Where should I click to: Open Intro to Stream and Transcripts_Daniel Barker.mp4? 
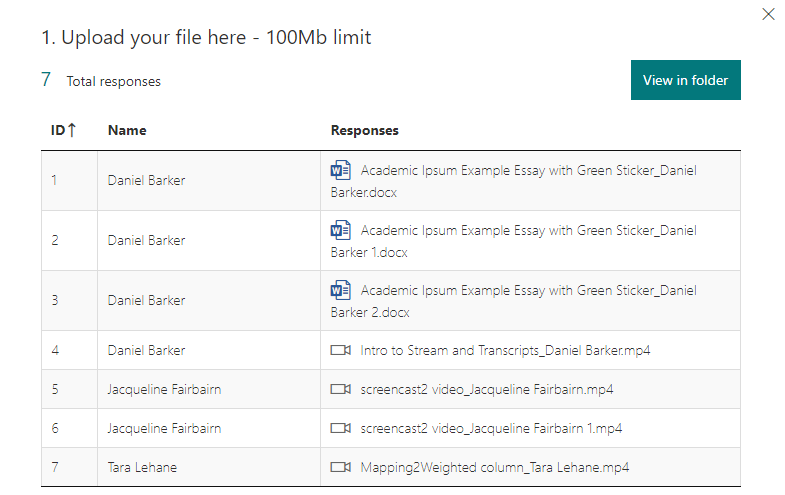pos(505,350)
